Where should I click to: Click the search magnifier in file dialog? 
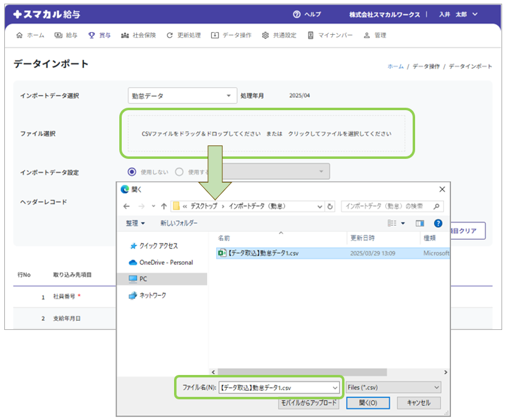438,206
